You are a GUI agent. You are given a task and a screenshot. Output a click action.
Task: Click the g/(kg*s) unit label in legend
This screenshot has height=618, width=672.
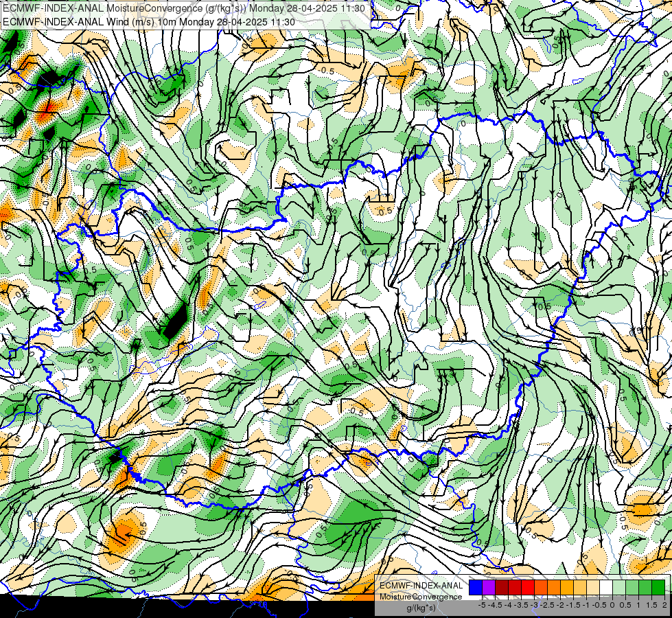pyautogui.click(x=421, y=608)
